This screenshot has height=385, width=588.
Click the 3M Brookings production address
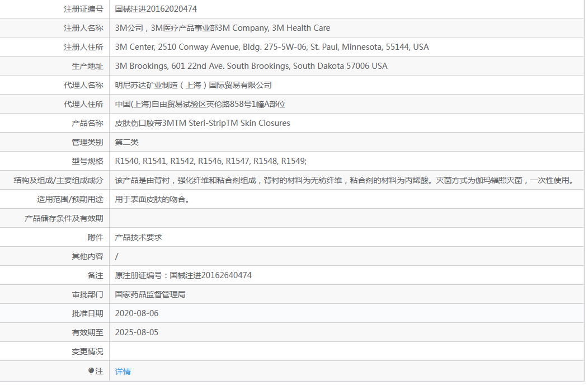(x=251, y=67)
